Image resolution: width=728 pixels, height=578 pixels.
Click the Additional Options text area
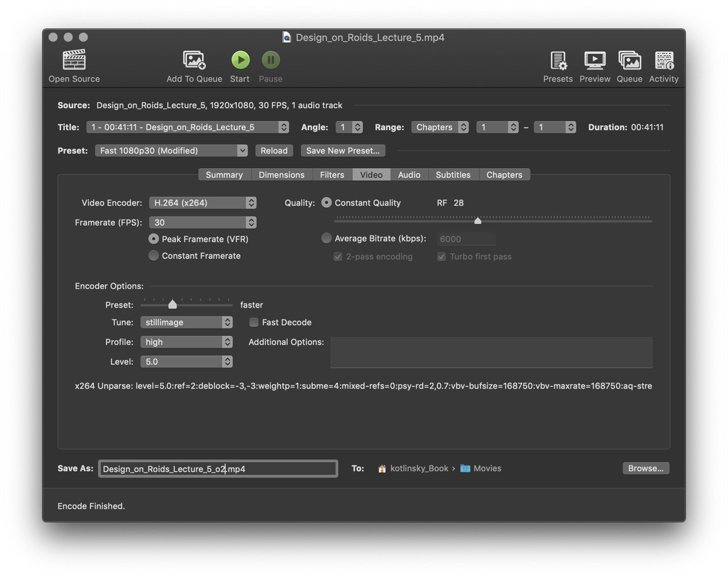(x=491, y=352)
